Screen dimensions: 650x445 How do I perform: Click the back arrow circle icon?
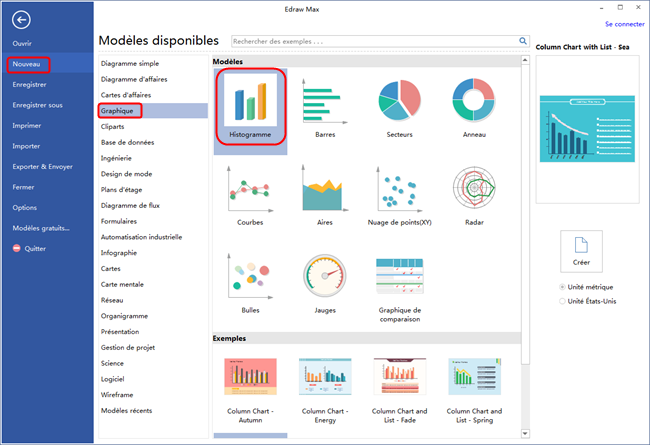coord(21,19)
